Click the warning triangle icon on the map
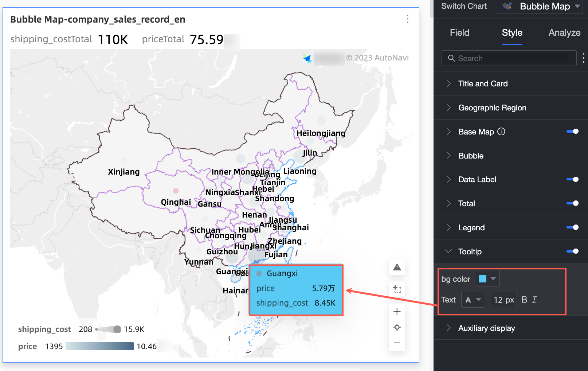The image size is (588, 371). [x=397, y=267]
